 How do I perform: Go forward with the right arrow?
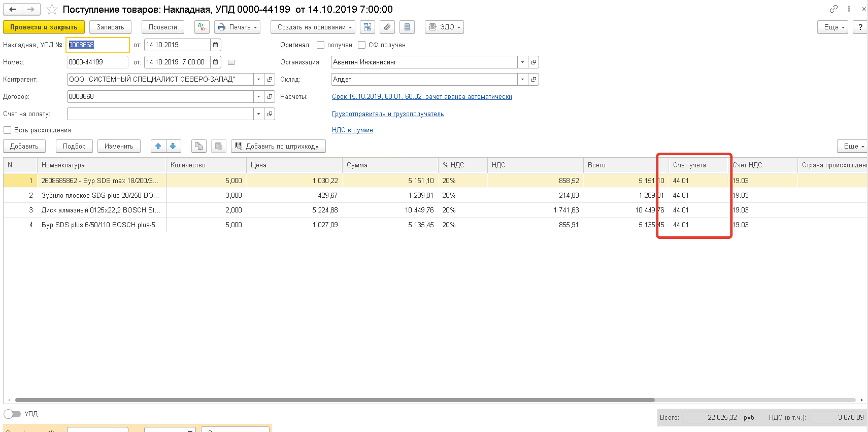point(30,9)
